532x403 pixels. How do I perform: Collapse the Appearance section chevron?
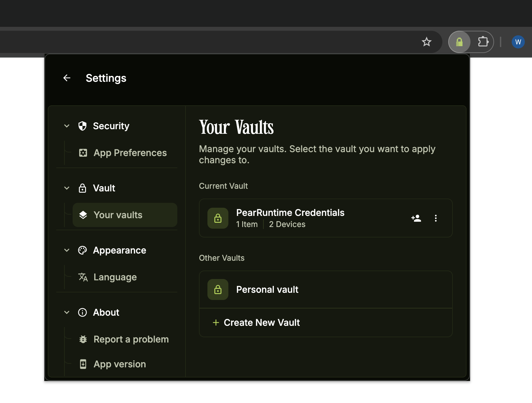coord(67,250)
